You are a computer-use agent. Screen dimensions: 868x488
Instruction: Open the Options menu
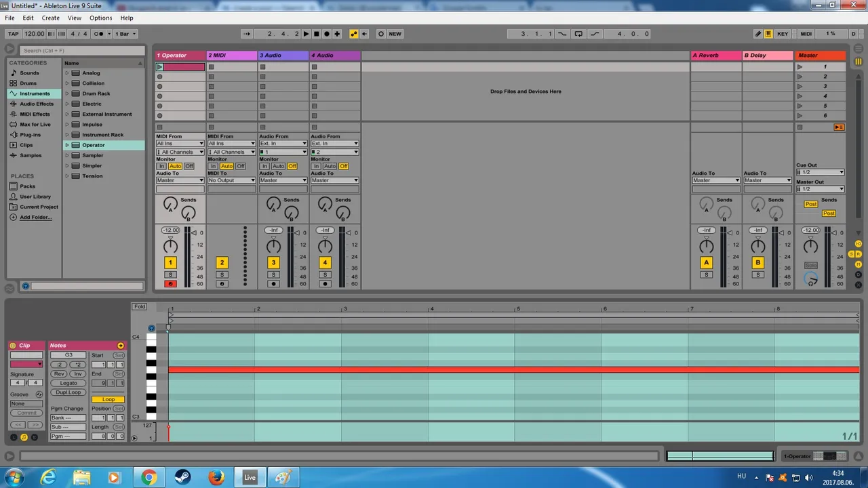[100, 18]
